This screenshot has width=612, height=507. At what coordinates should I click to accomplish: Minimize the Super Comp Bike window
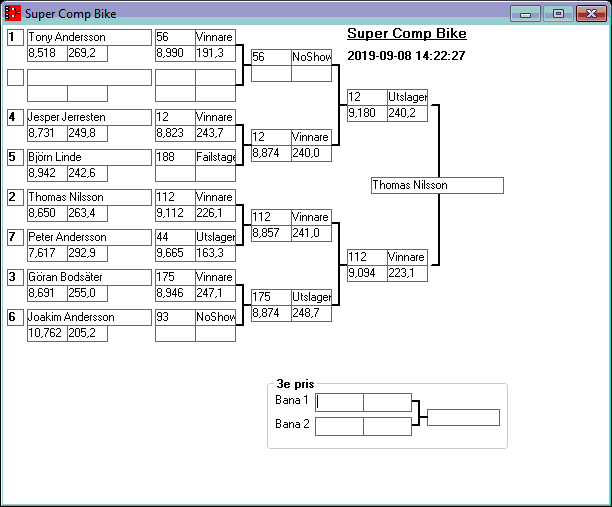click(525, 14)
